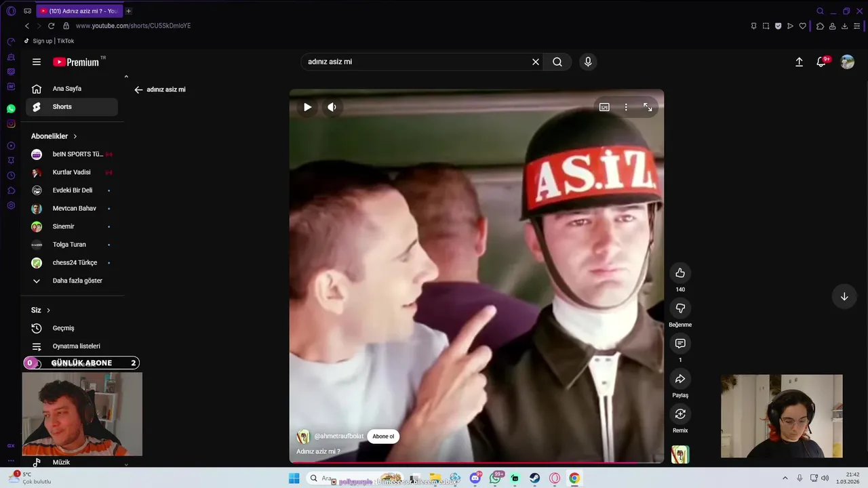Mute the Shorts video volume

coord(332,107)
